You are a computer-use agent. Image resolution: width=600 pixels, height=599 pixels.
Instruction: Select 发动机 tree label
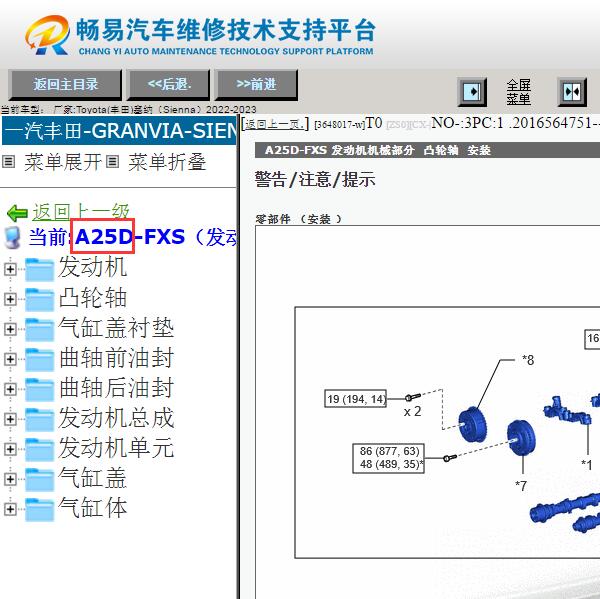(x=93, y=267)
